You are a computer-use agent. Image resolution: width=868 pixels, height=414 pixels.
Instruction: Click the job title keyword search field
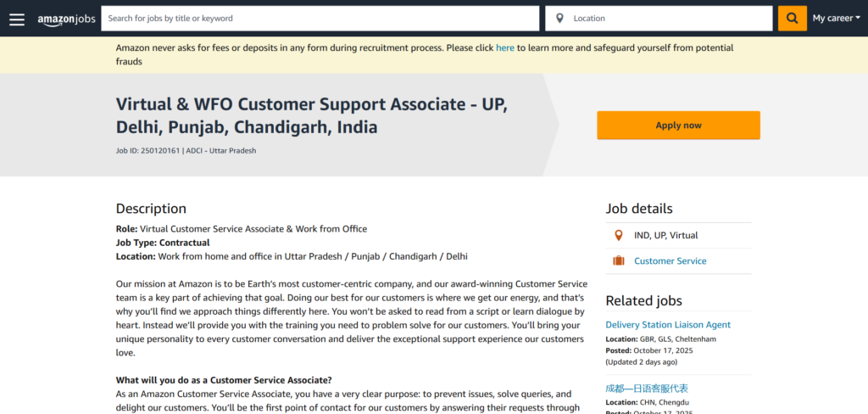(x=320, y=18)
